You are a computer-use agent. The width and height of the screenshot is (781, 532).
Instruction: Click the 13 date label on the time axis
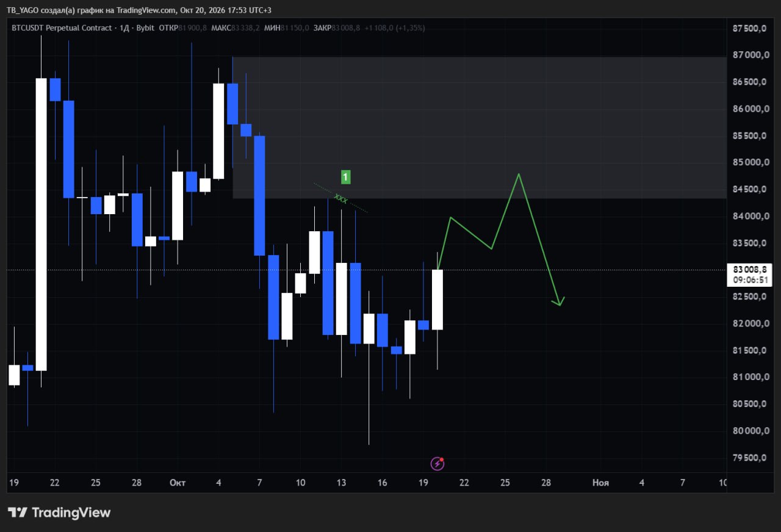341,483
